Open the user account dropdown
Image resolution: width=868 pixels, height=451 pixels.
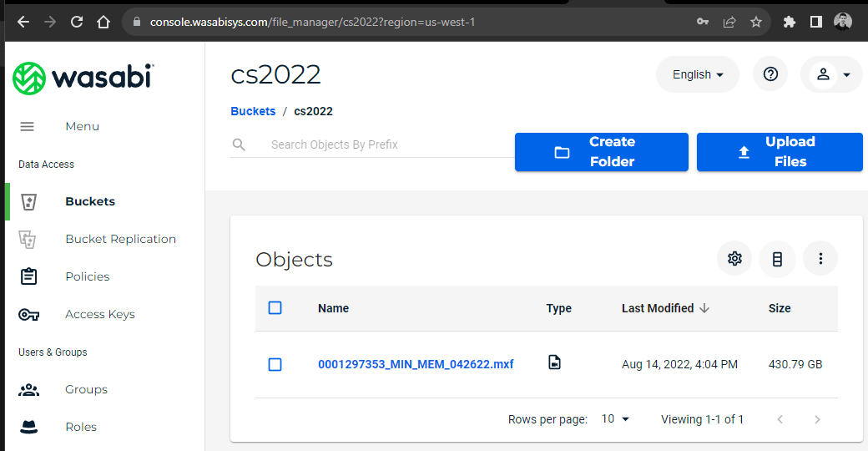[x=831, y=74]
